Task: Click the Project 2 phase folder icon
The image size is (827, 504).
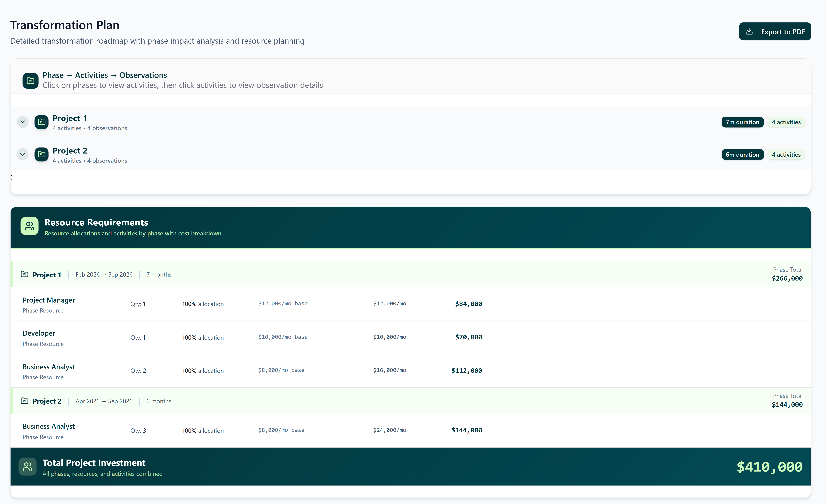Action: (x=42, y=154)
